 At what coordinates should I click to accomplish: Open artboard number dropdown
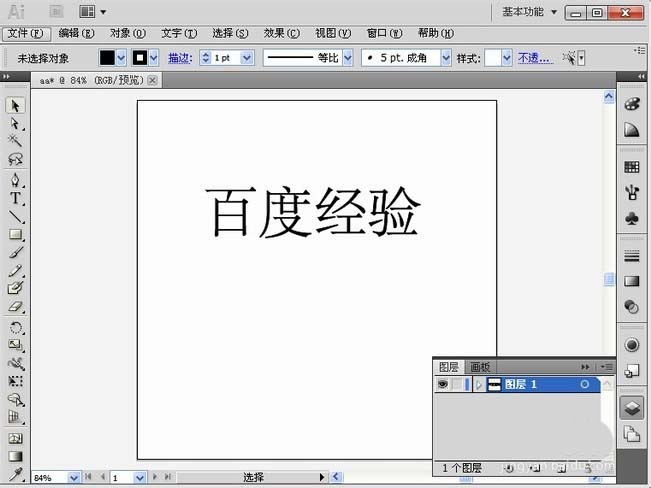(x=140, y=478)
